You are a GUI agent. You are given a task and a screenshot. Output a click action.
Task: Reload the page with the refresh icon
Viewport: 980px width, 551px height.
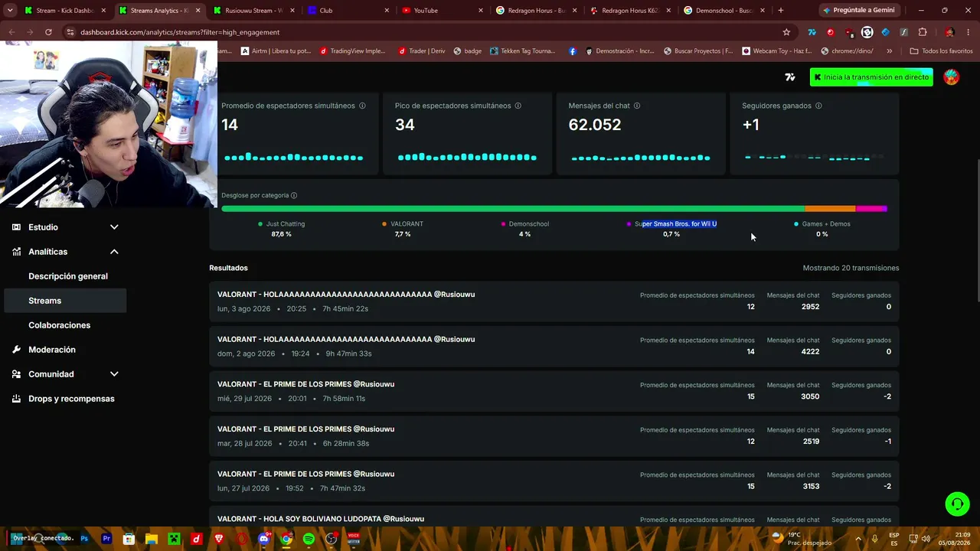pyautogui.click(x=48, y=32)
